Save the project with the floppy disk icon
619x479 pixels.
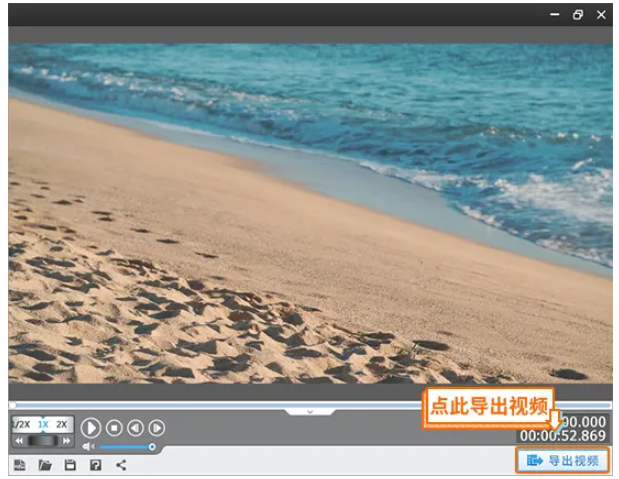[70, 464]
